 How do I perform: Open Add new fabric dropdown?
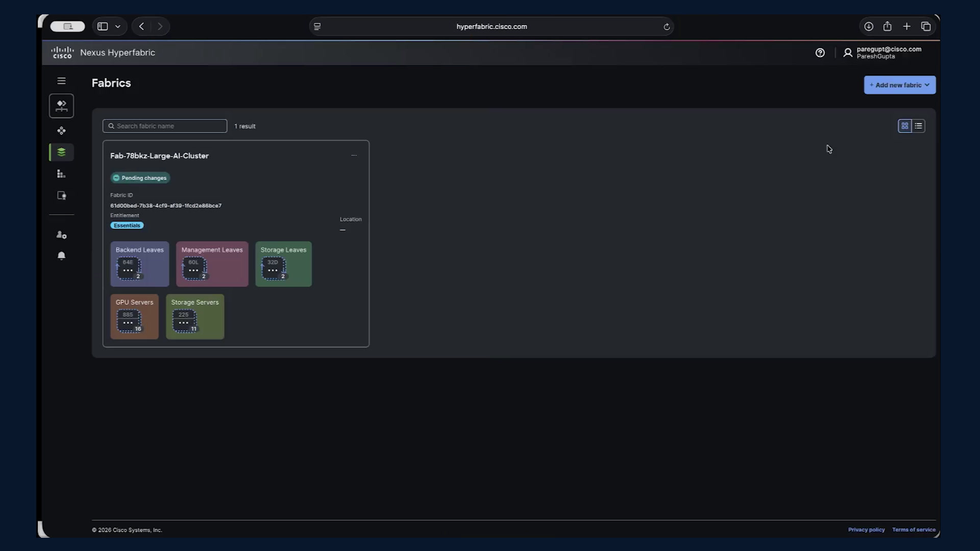click(x=899, y=85)
